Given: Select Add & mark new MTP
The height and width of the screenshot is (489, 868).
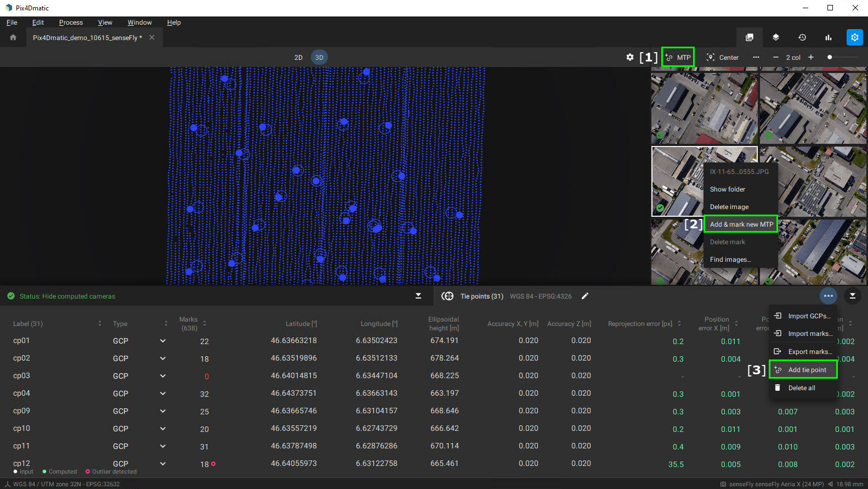Looking at the screenshot, I should [741, 224].
